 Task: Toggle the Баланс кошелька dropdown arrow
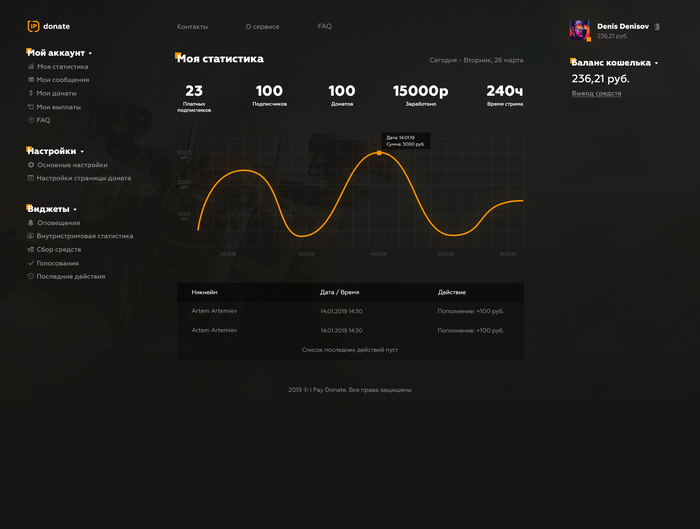[656, 63]
